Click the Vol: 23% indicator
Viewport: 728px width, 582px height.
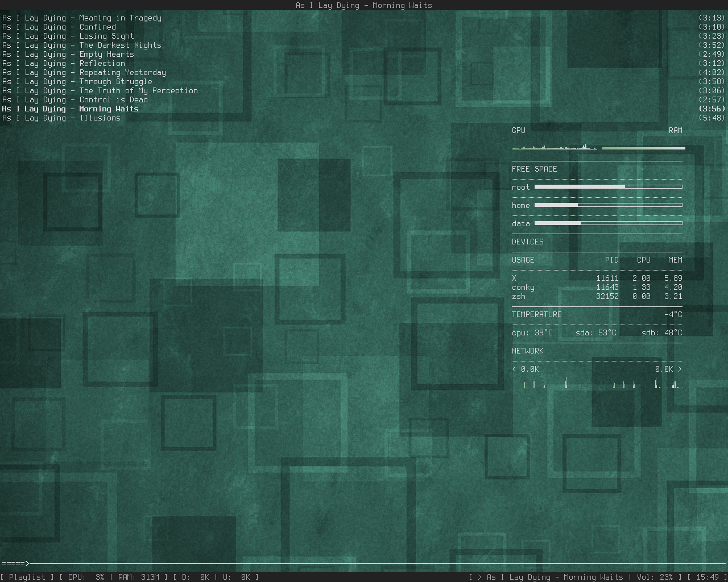(655, 577)
